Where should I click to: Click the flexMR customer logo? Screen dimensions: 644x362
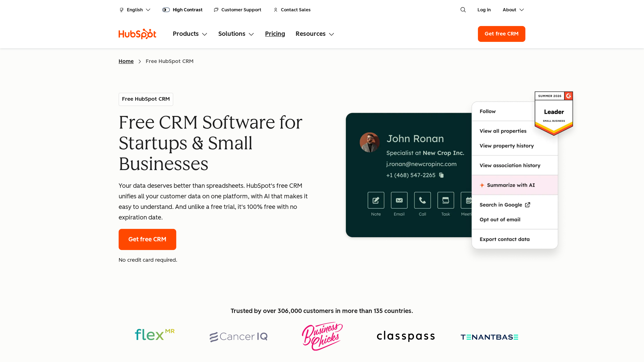tap(154, 334)
